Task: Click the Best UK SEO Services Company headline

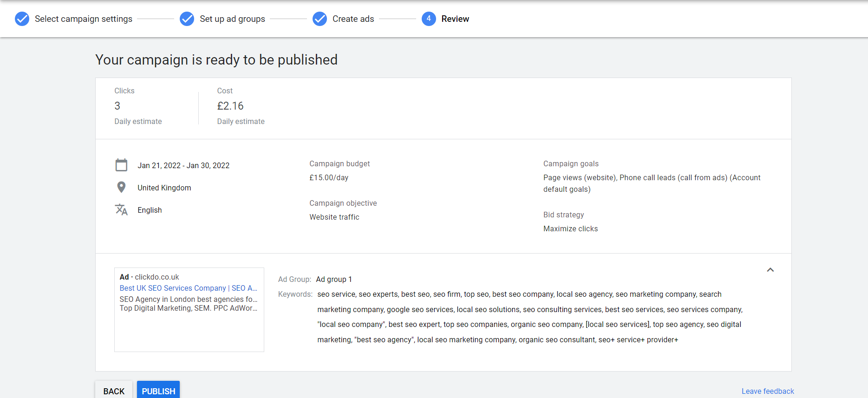Action: pyautogui.click(x=188, y=288)
